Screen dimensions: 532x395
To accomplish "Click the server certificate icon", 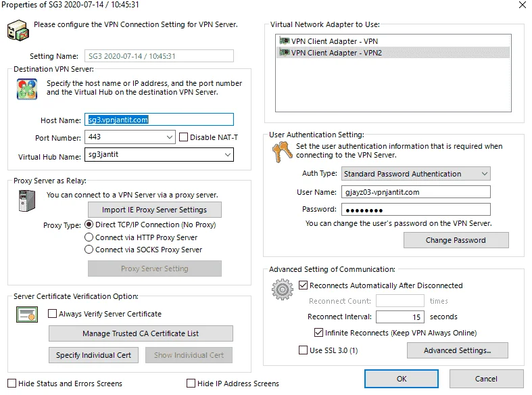I will 27,315.
